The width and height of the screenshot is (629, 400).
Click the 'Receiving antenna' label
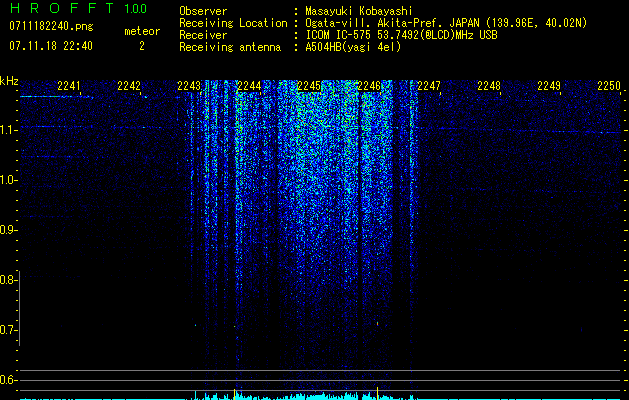[230, 47]
